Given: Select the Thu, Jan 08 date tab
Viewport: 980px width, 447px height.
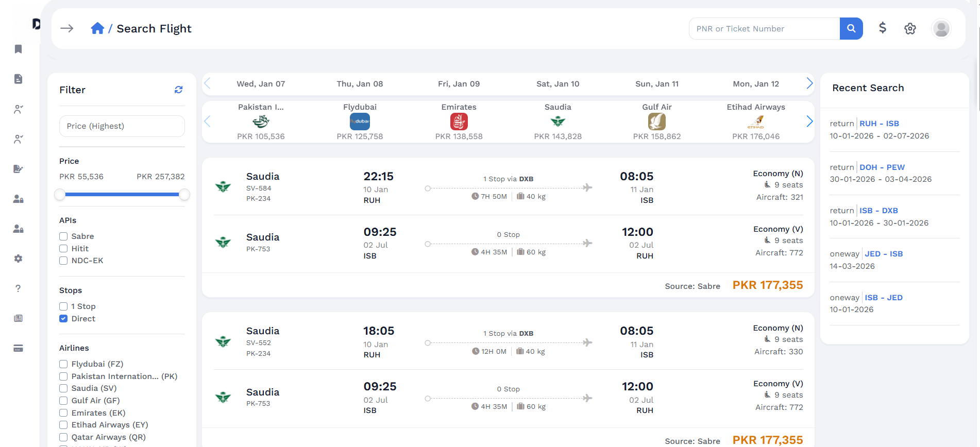Looking at the screenshot, I should 360,84.
